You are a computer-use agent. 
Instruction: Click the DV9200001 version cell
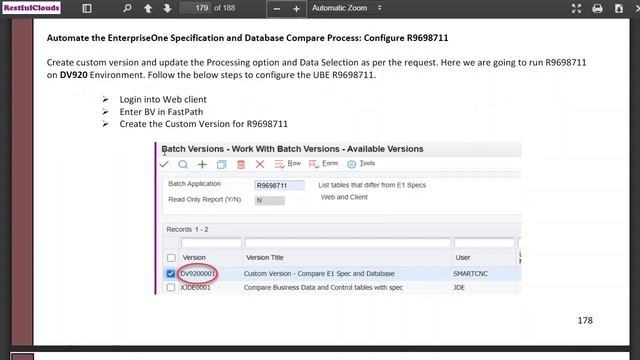(198, 273)
